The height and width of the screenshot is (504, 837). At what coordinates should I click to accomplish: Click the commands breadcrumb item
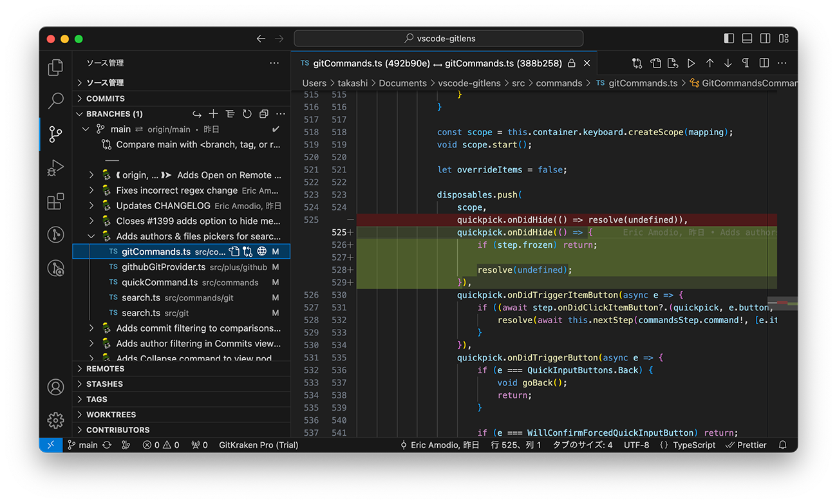coord(559,83)
